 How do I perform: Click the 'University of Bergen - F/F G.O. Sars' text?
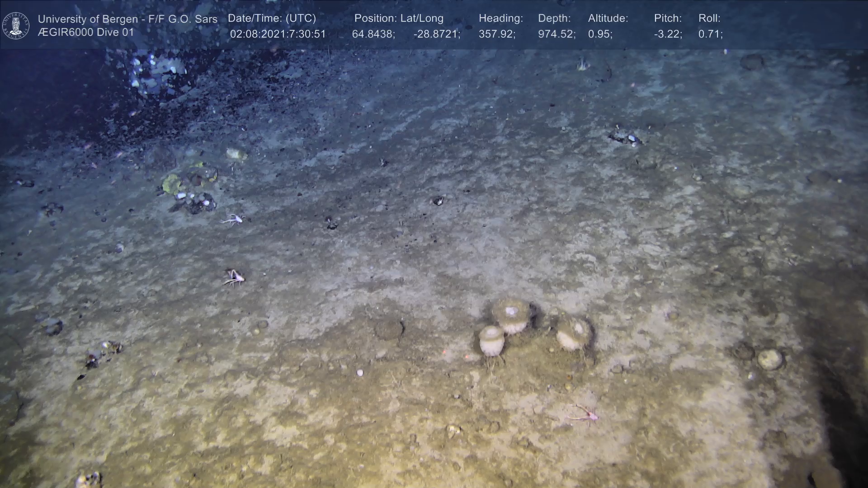[127, 19]
